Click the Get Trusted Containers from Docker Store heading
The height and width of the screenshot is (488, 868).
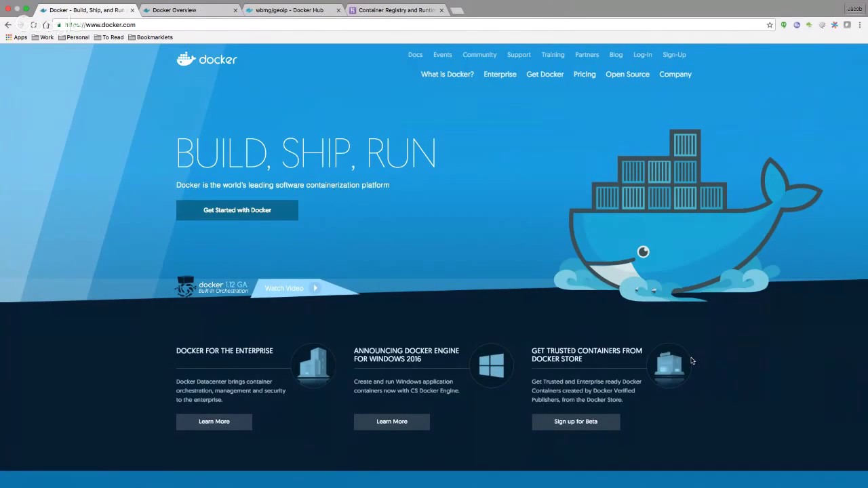587,355
